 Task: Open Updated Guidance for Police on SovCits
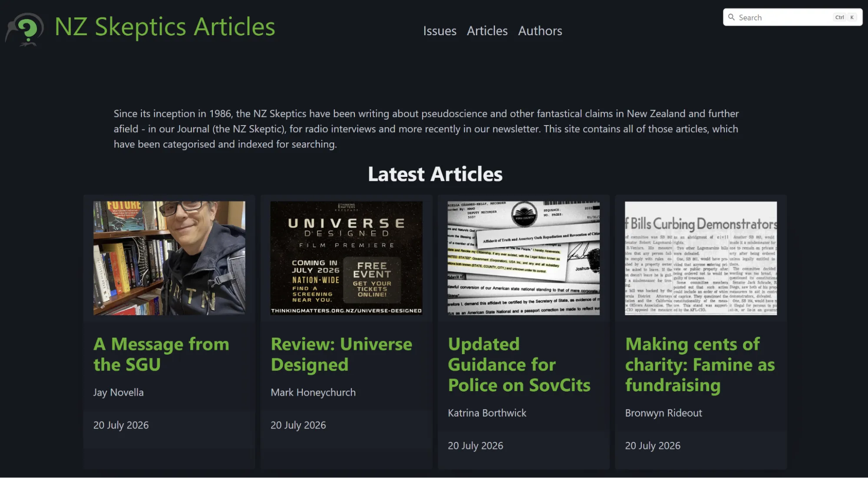coord(519,365)
